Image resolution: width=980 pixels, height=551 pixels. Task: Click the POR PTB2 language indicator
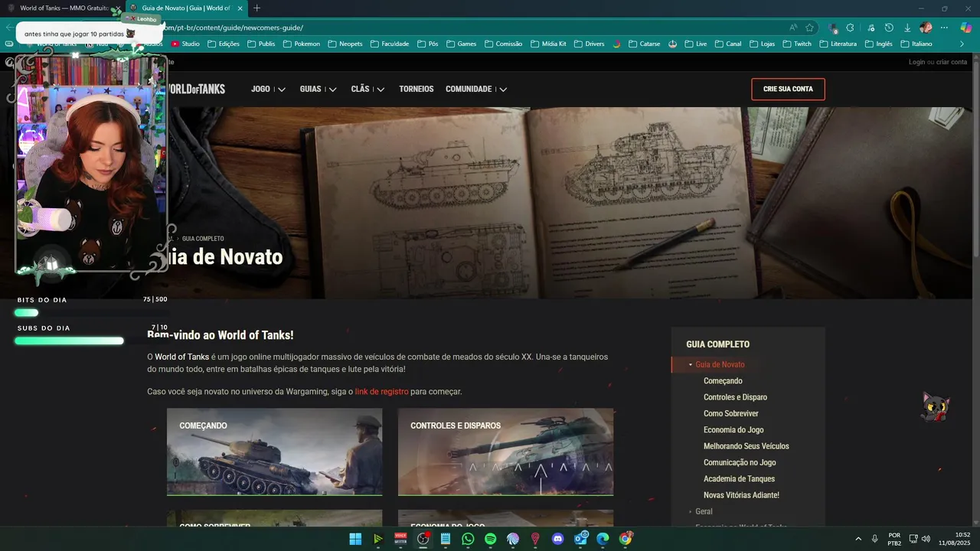click(894, 539)
